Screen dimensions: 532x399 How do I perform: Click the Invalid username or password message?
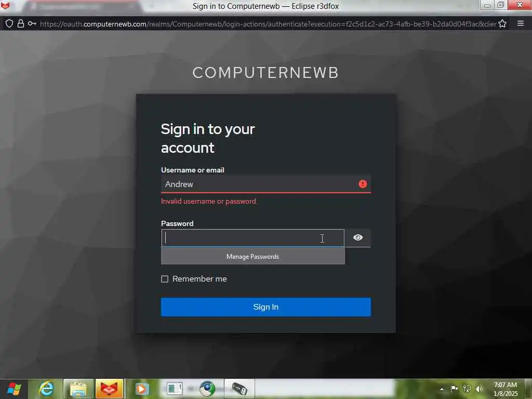pyautogui.click(x=209, y=201)
